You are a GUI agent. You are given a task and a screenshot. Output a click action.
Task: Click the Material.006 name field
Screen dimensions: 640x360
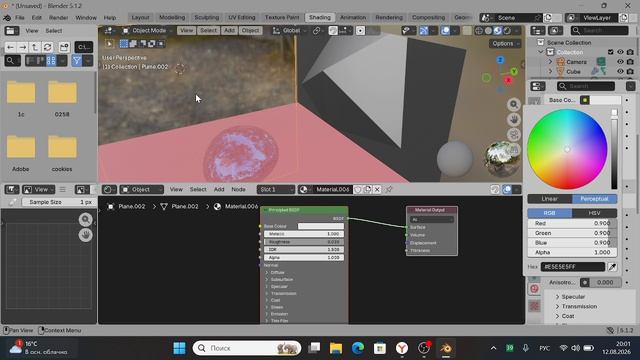[x=333, y=189]
